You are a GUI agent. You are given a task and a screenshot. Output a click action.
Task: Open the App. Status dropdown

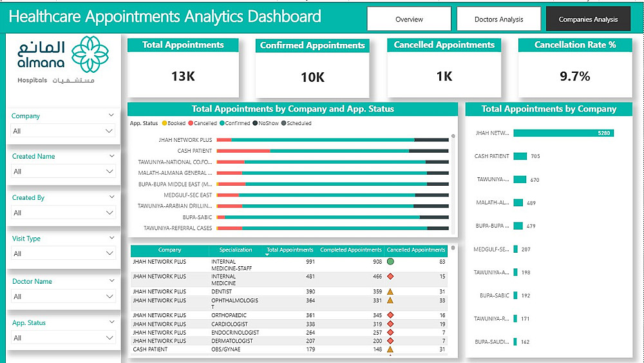click(x=63, y=337)
